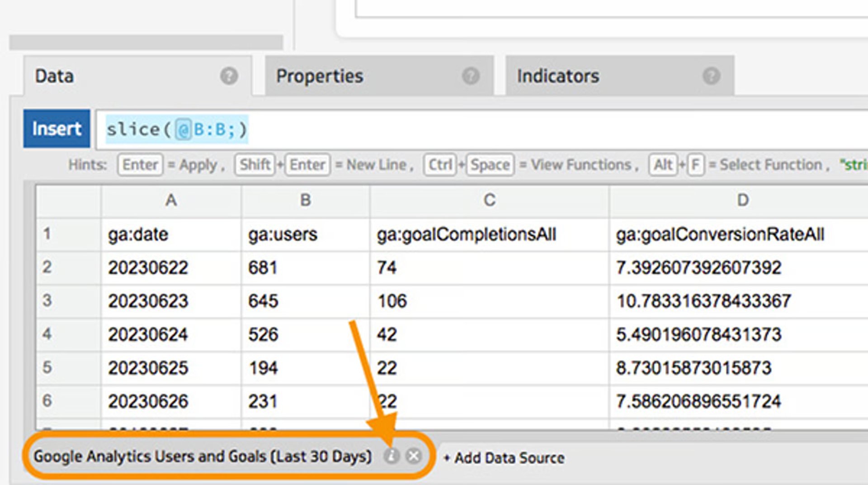Select column B header
868x485 pixels.
click(306, 200)
